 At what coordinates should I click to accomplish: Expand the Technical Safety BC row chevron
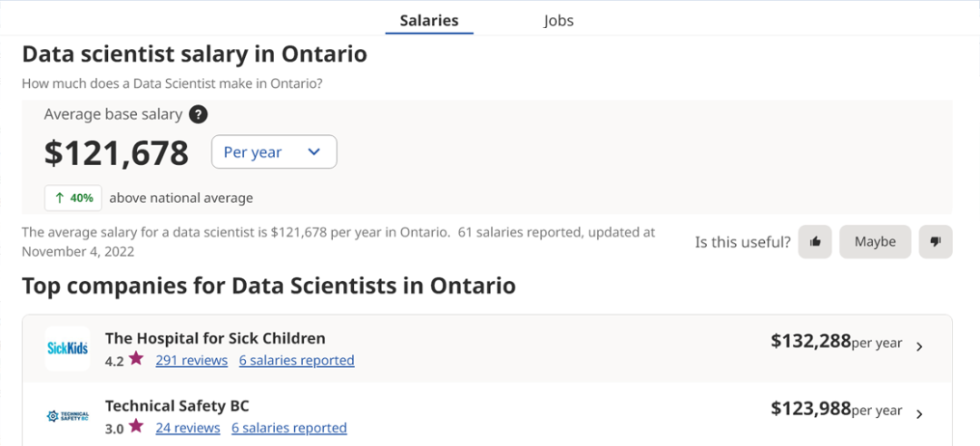click(x=919, y=414)
